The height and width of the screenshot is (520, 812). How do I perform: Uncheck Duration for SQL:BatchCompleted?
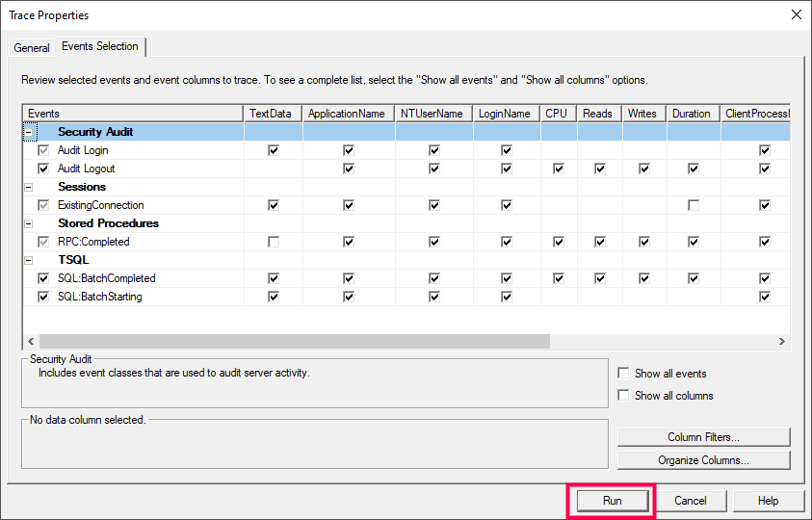coord(694,278)
